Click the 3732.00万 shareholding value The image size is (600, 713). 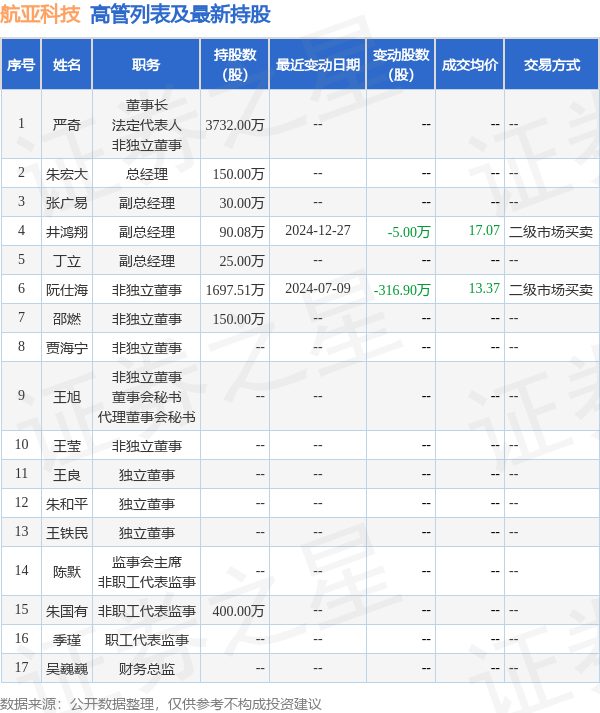(x=235, y=125)
